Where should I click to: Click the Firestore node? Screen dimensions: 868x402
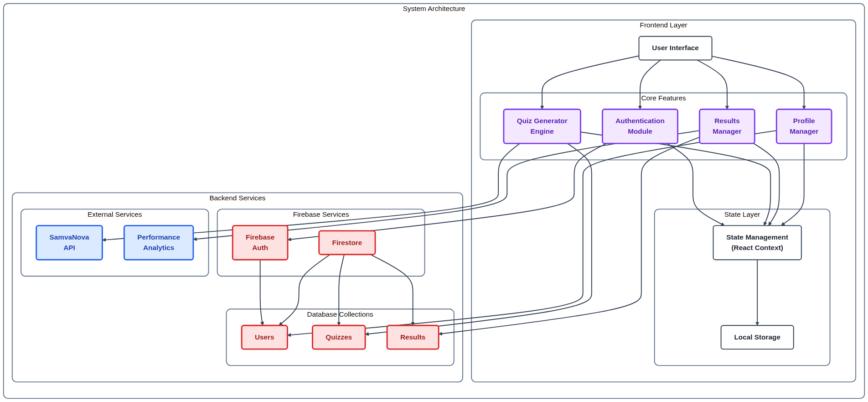pos(347,243)
